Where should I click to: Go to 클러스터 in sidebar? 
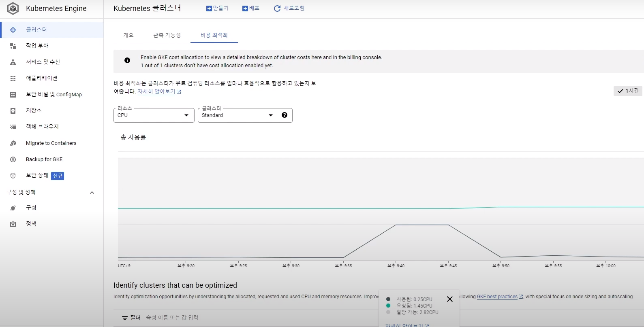coord(36,30)
